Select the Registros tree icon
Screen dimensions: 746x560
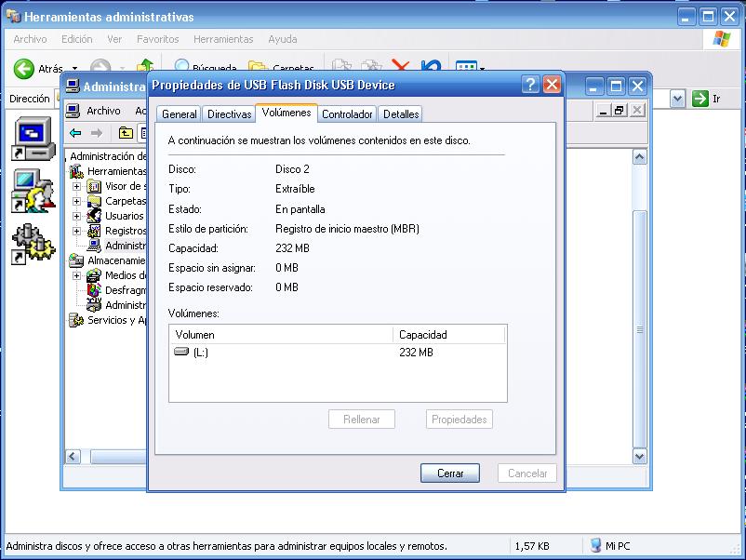[94, 231]
